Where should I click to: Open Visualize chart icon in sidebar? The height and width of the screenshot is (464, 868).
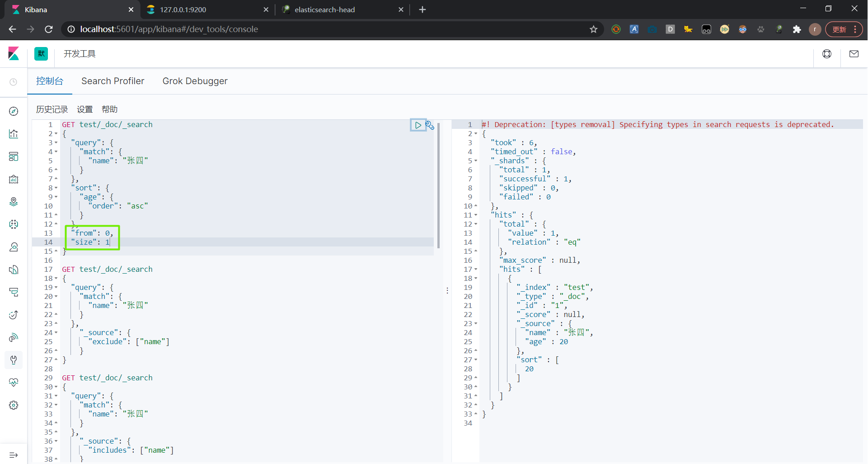[x=14, y=134]
